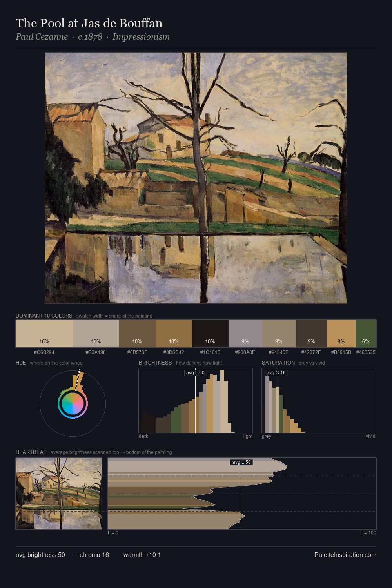Viewport: 392px width, 588px height.
Task: Click the 'grey vs vivid' caption
Action: pyautogui.click(x=312, y=363)
